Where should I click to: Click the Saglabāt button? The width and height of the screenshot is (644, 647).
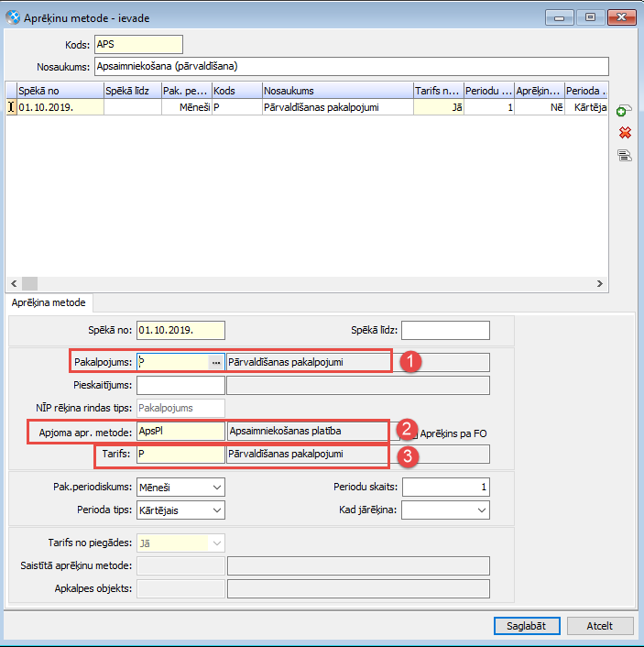(526, 626)
